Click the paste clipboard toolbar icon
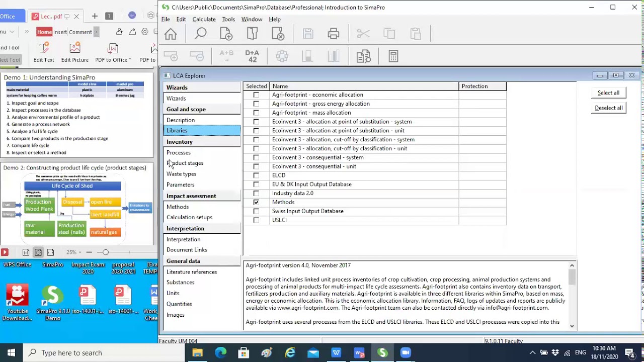644x362 pixels. pos(415,34)
